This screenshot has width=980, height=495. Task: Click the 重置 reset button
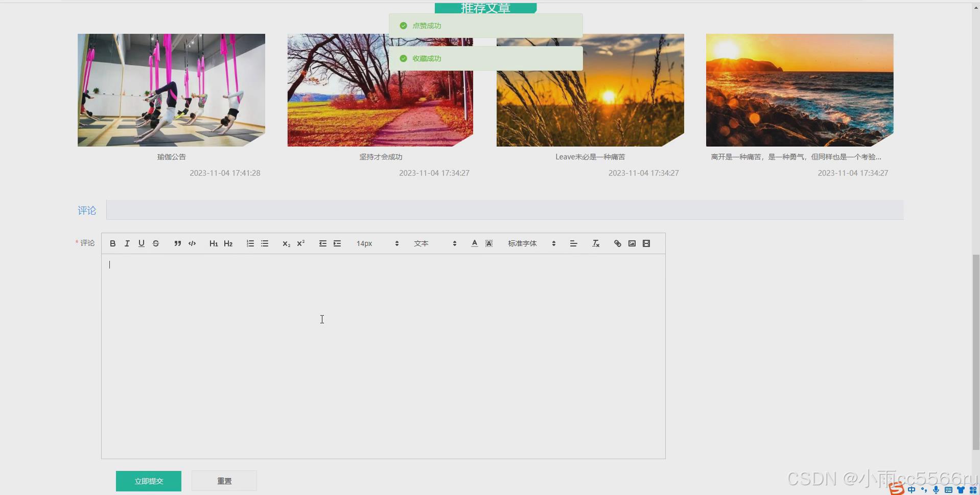(x=224, y=481)
